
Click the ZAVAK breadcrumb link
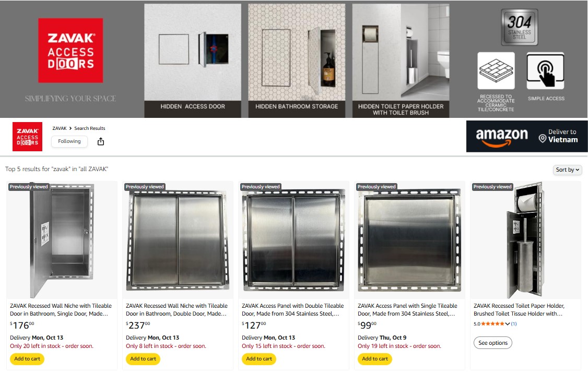[59, 128]
